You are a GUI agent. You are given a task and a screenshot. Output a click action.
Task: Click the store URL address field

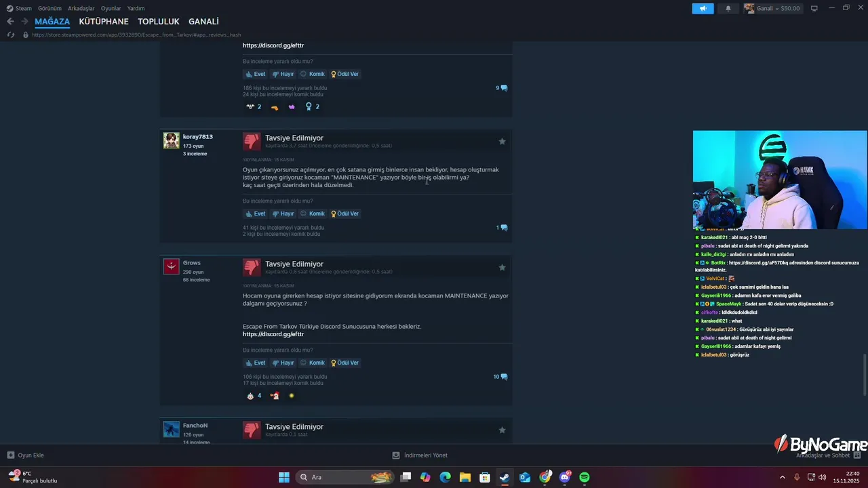coord(136,35)
